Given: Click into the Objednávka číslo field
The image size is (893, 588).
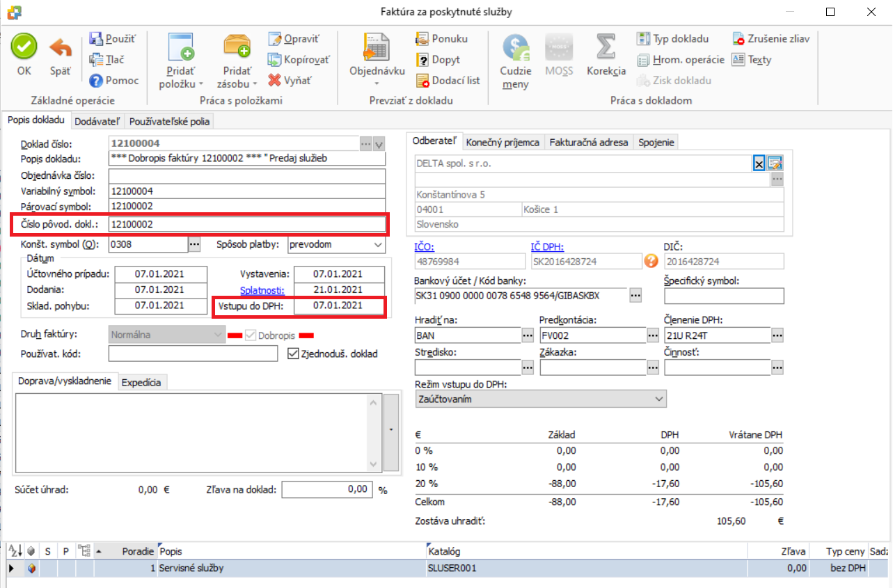Looking at the screenshot, I should 247,175.
